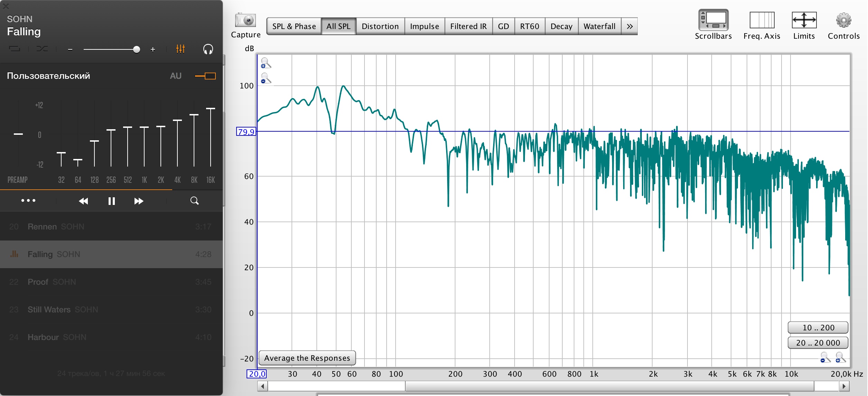868x396 pixels.
Task: Toggle the Scrollbars icon
Action: 713,20
